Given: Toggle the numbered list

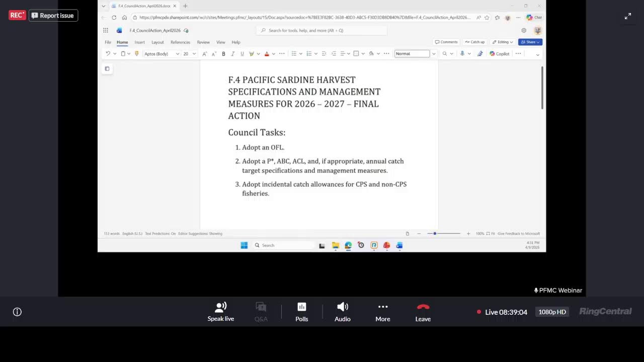Looking at the screenshot, I should click(x=309, y=54).
